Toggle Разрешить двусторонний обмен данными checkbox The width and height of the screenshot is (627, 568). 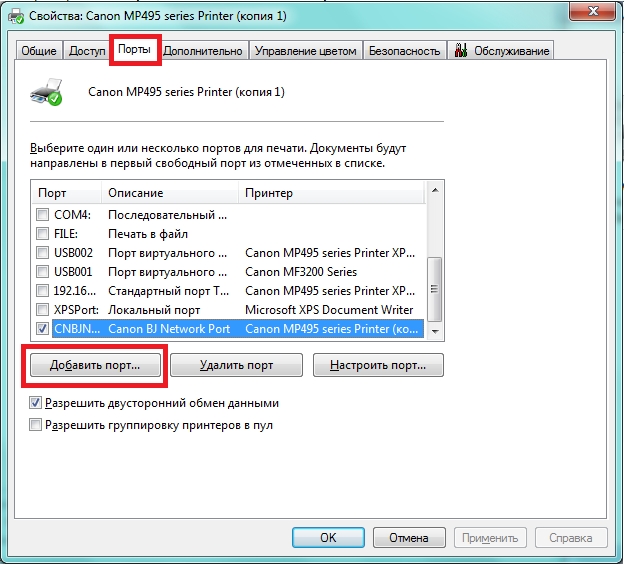(x=36, y=403)
